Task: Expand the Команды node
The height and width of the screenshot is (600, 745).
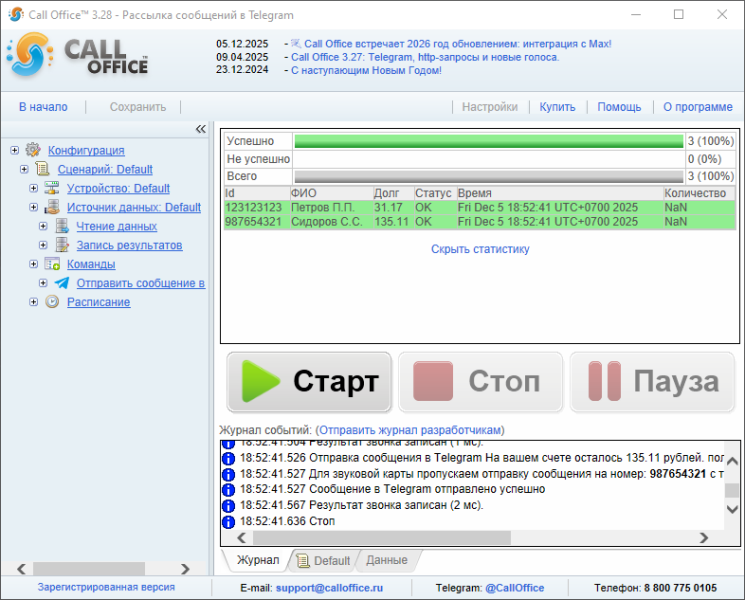Action: tap(34, 264)
